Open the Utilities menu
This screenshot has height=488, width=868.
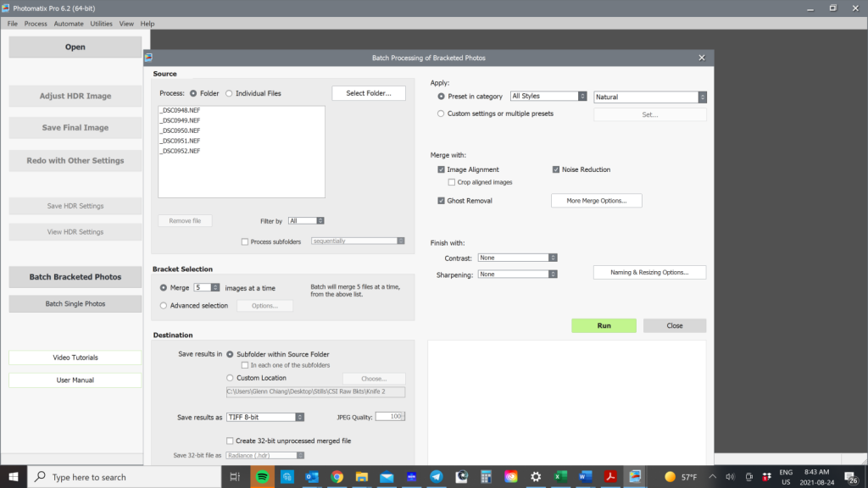point(102,24)
